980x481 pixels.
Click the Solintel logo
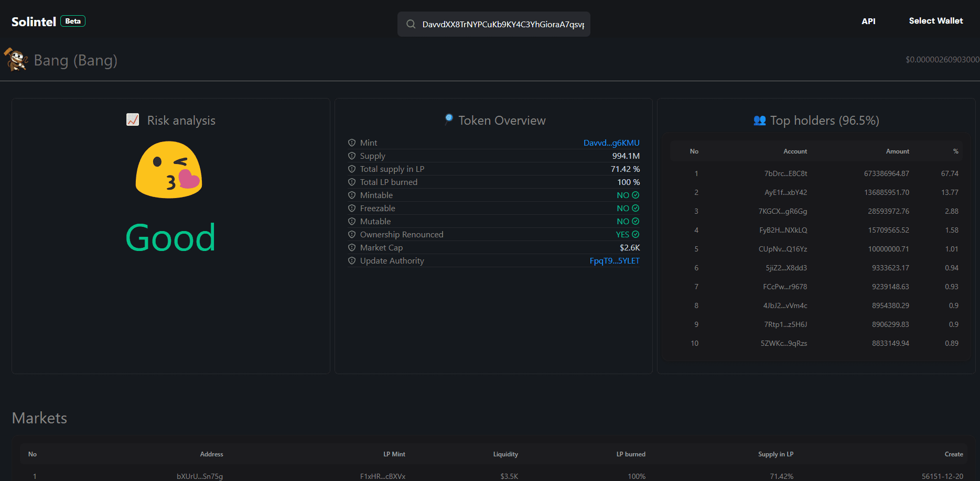34,21
